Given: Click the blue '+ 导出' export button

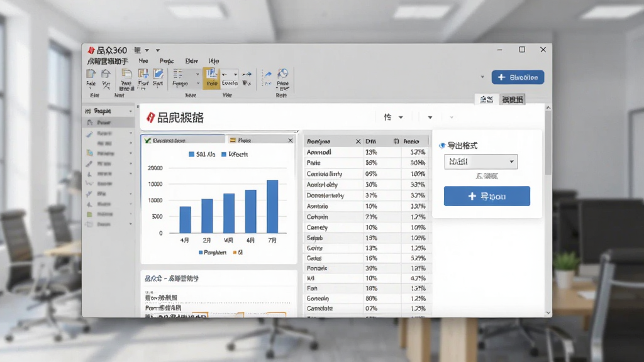Looking at the screenshot, I should click(x=487, y=196).
